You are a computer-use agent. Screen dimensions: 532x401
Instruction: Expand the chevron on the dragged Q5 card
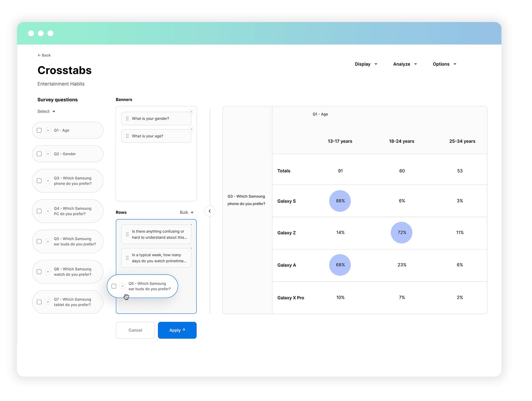pos(123,286)
